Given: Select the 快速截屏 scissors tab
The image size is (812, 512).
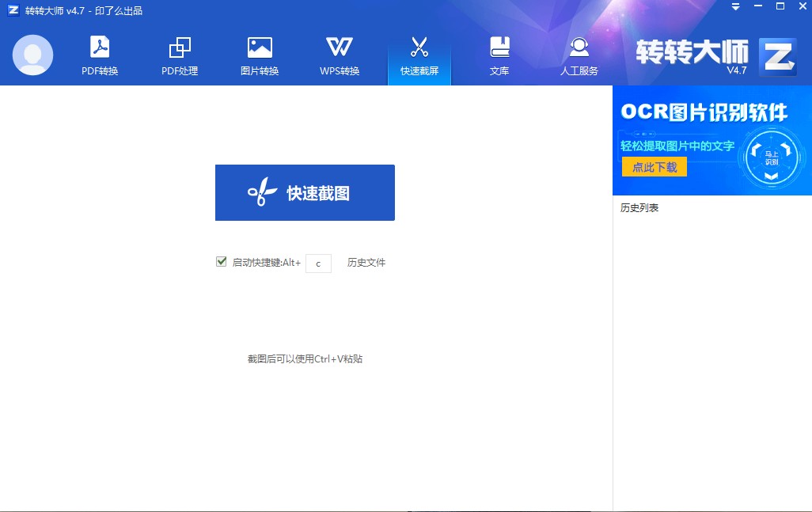Looking at the screenshot, I should [x=419, y=56].
